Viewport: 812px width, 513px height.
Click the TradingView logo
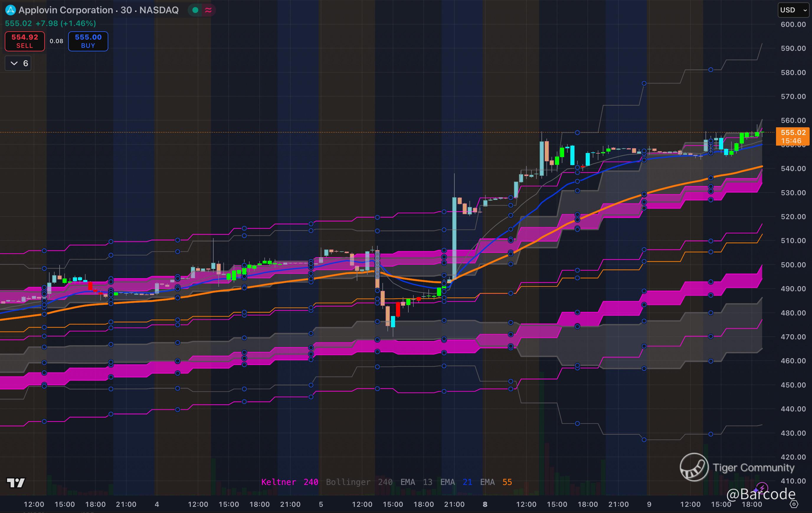coord(16,483)
